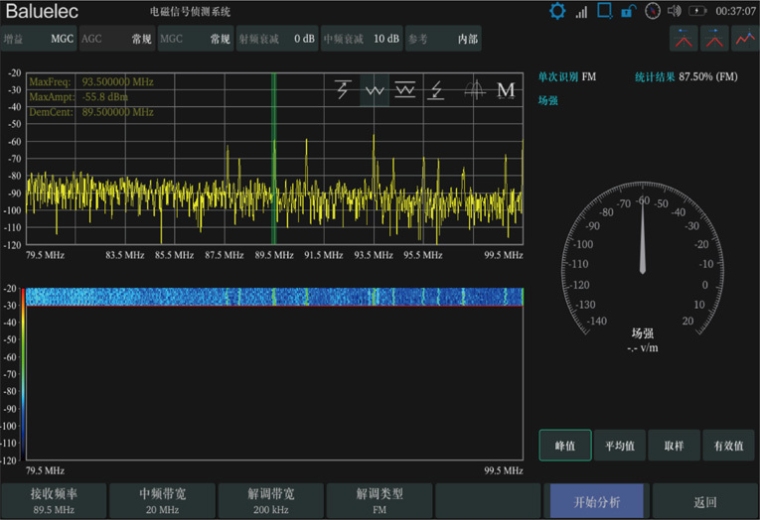Select 峰值 detection mode
The image size is (760, 520).
click(x=565, y=446)
